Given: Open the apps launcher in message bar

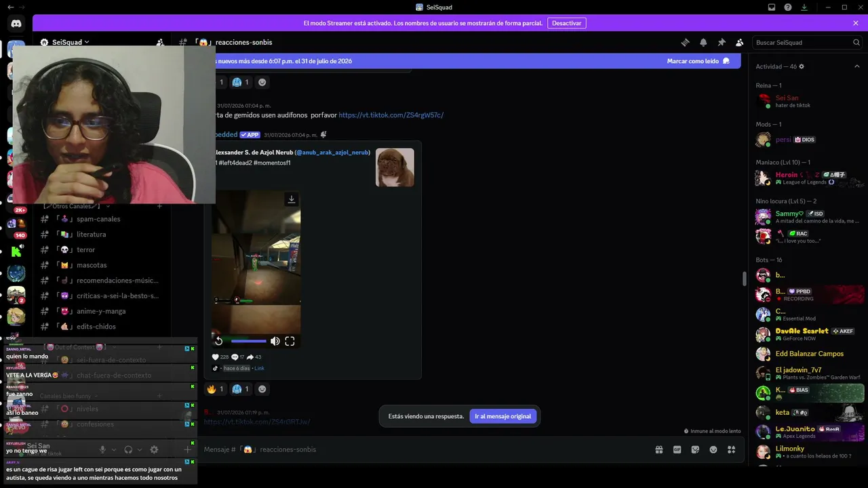Looking at the screenshot, I should (x=731, y=449).
